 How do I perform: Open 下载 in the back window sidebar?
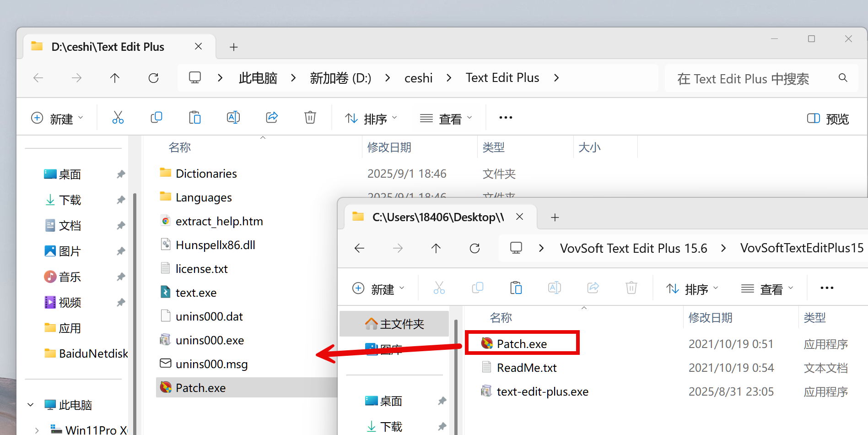point(70,200)
